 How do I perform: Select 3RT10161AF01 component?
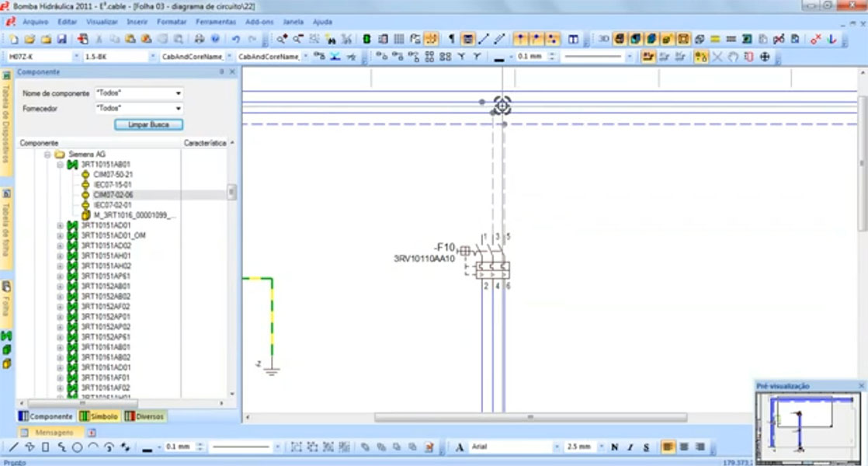[106, 377]
